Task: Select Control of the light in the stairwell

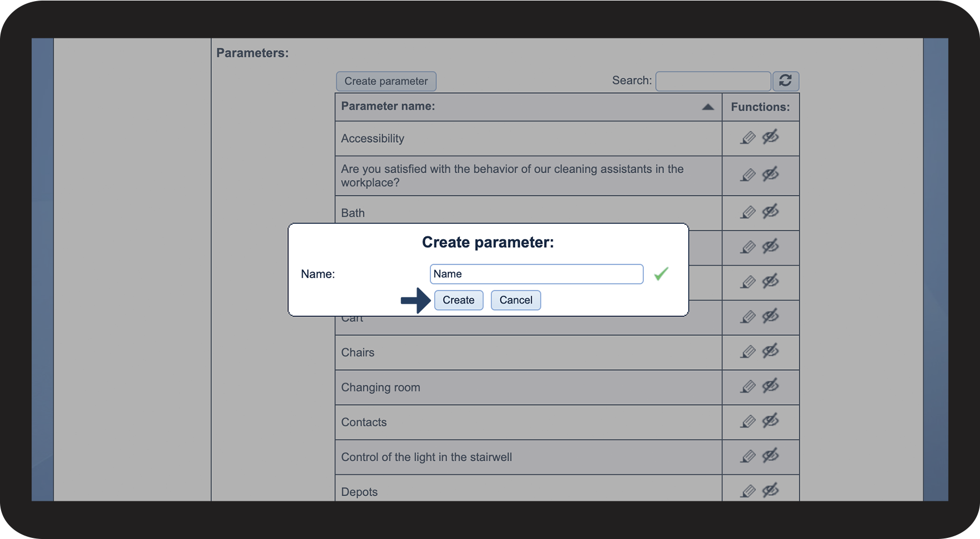Action: click(426, 457)
